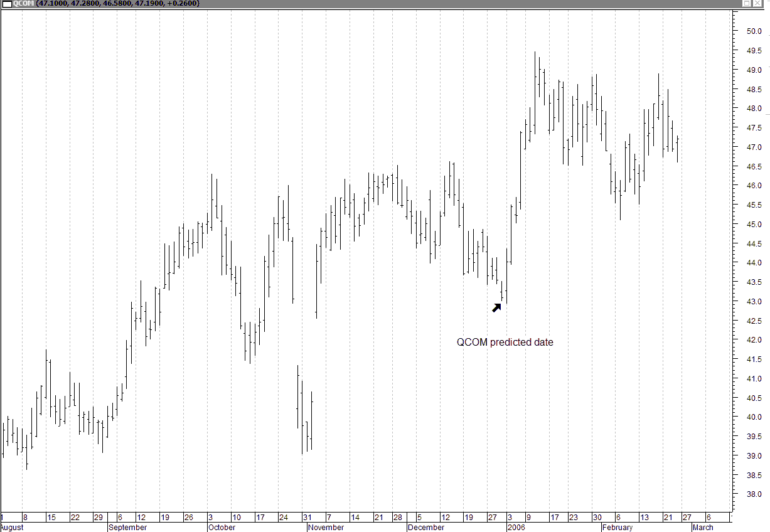Click the 2006 year label on date axis
The image size is (770, 532).
515,528
